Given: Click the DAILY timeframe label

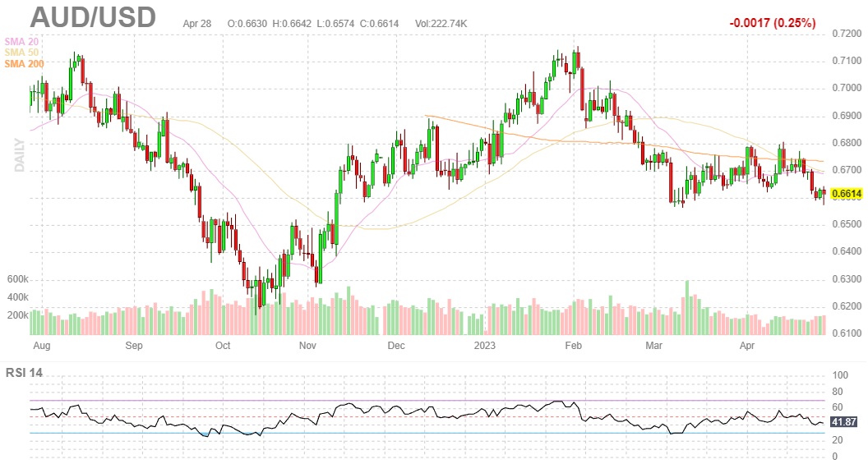Looking at the screenshot, I should [x=20, y=155].
